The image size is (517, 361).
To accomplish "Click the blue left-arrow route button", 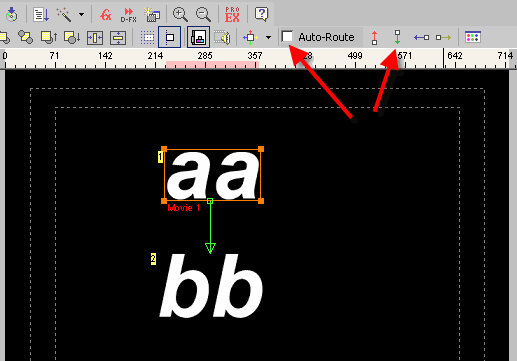I will tap(421, 37).
